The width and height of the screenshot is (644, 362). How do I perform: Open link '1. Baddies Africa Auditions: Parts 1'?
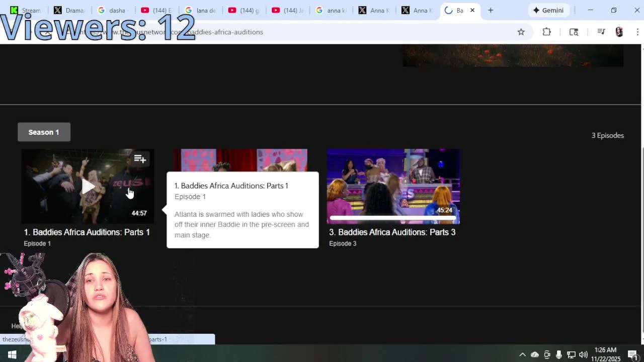coord(87,232)
